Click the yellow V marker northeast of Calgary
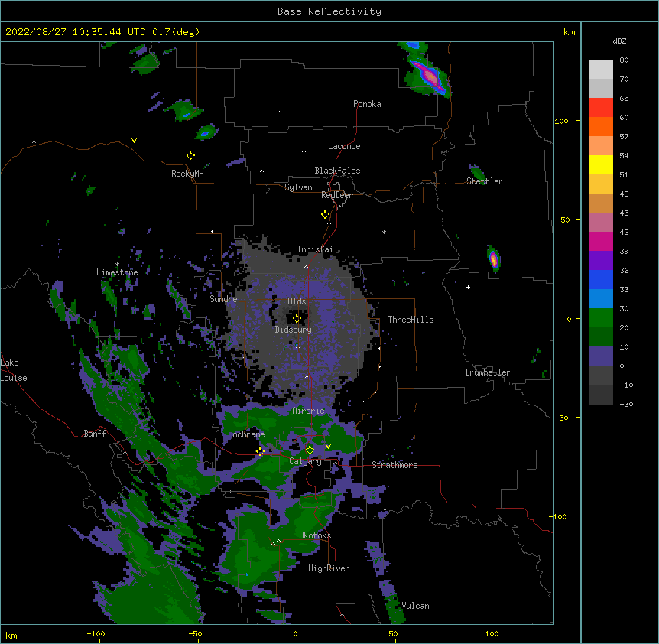The height and width of the screenshot is (644, 659). (328, 447)
